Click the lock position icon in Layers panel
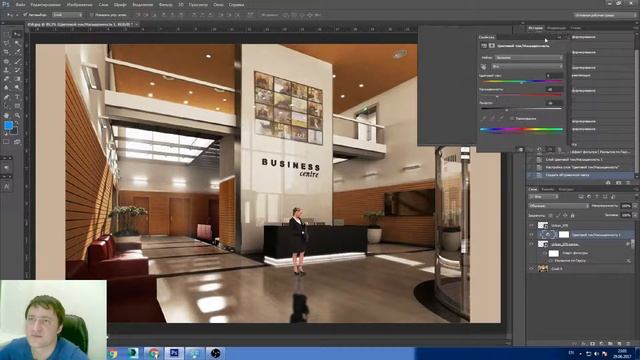This screenshot has width=640, height=360. coord(565,215)
